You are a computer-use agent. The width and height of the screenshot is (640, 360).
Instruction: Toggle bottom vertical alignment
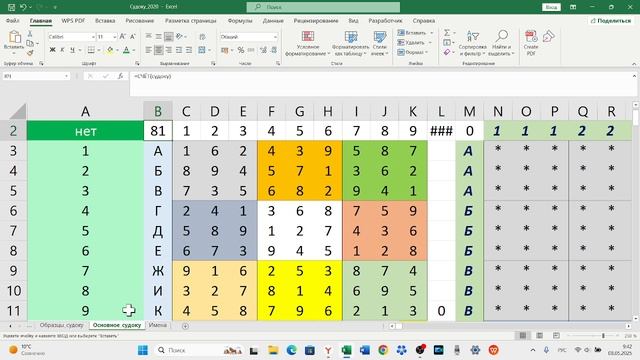(168, 37)
